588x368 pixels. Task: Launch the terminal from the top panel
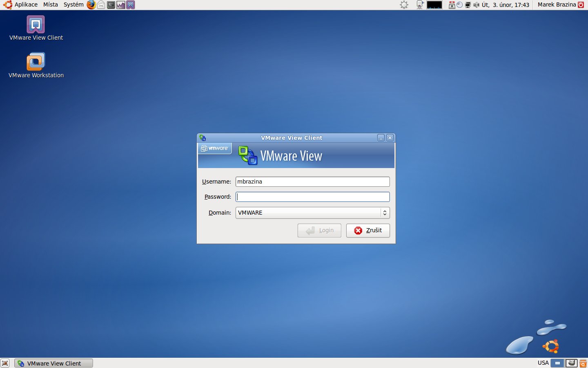(x=111, y=5)
